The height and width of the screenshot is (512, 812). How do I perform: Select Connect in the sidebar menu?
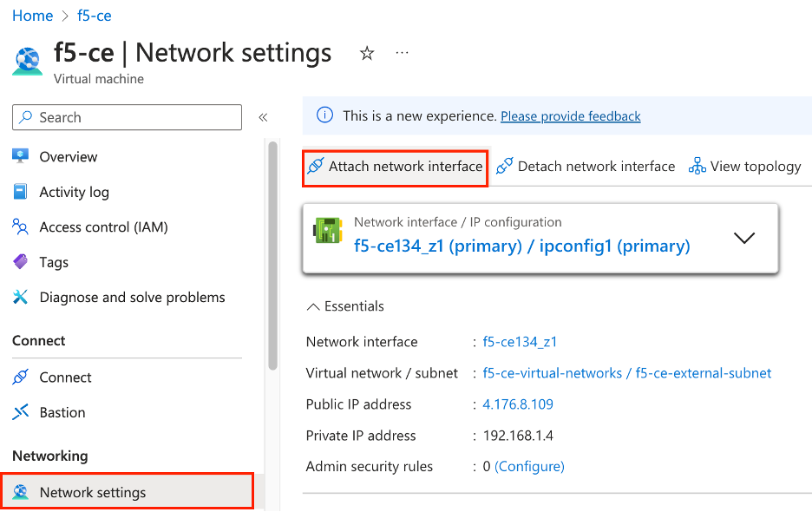pos(65,377)
